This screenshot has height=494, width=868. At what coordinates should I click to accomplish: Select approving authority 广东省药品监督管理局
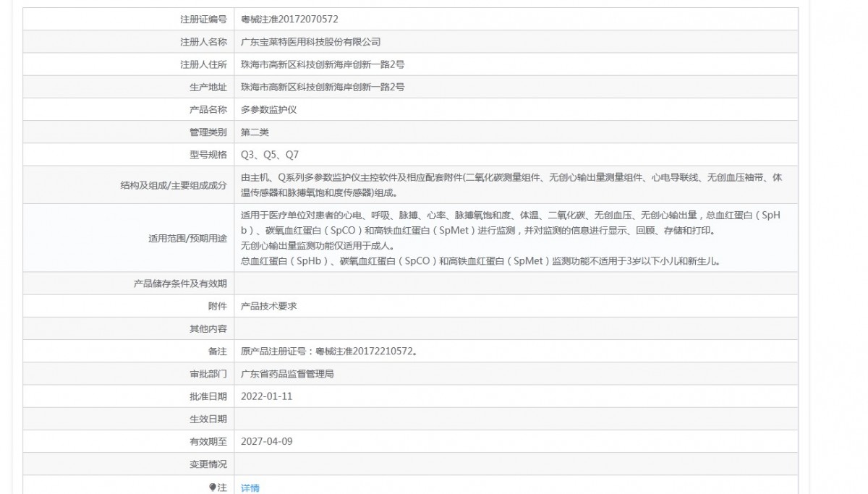287,373
